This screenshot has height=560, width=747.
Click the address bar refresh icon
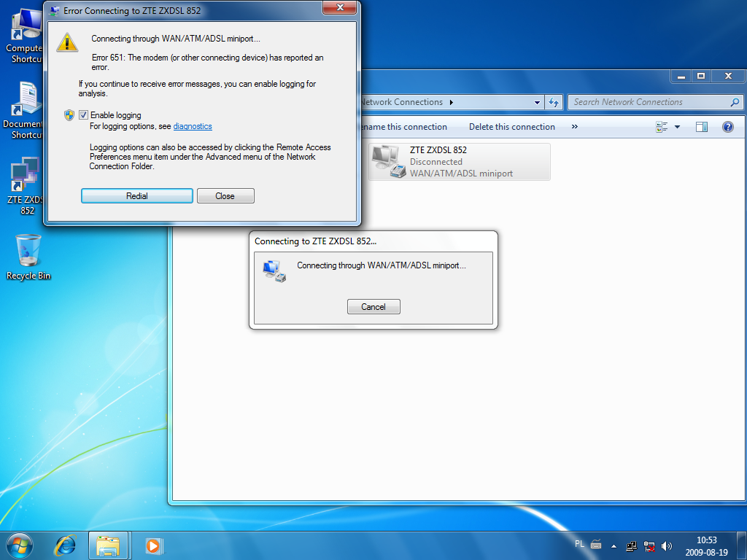pos(554,103)
